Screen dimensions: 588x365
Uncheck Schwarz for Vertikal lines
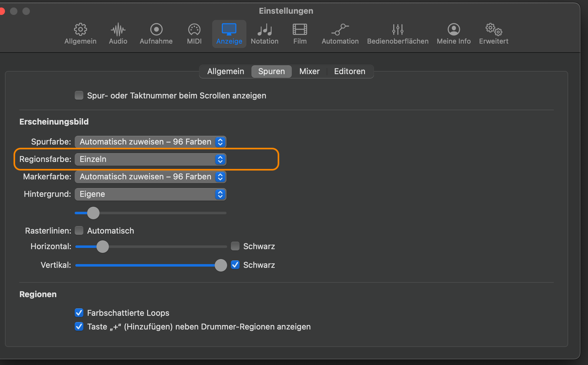235,265
